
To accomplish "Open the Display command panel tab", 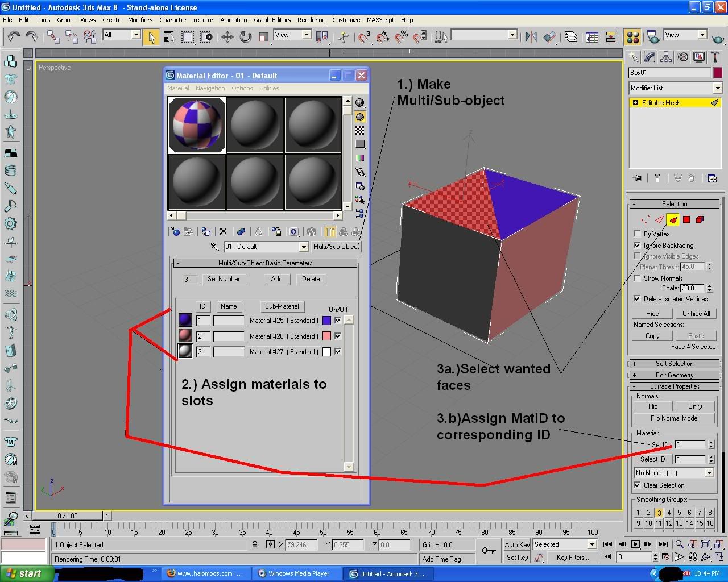I will coord(698,57).
